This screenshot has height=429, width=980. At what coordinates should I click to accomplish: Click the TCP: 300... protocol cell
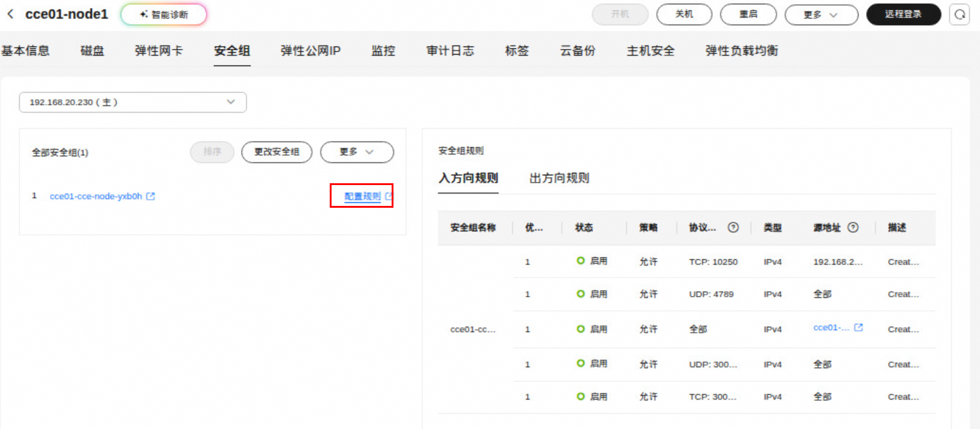click(x=713, y=397)
